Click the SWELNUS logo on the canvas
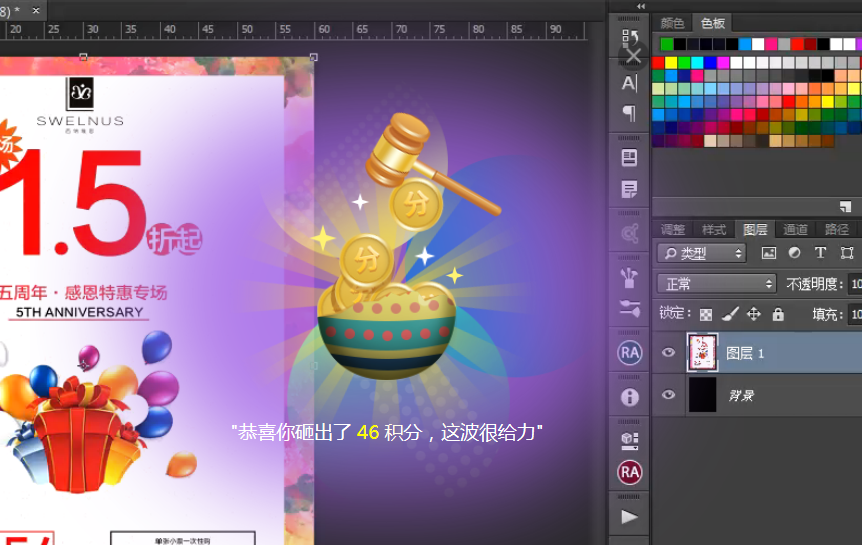This screenshot has height=545, width=862. (x=80, y=104)
